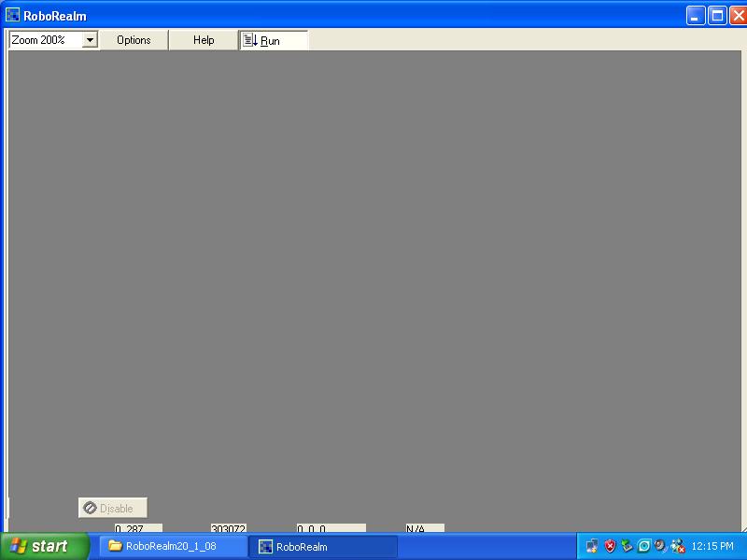Open the Windows Start menu

tap(44, 546)
